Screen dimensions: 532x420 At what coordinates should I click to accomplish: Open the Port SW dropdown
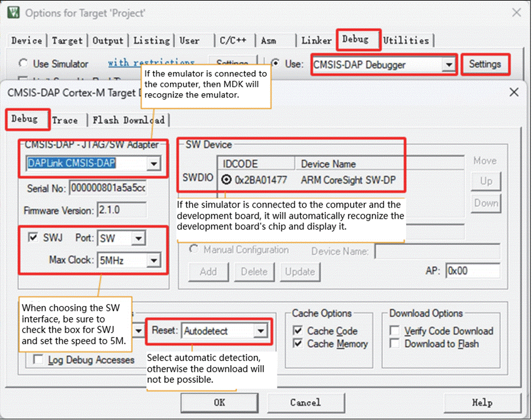coord(138,238)
